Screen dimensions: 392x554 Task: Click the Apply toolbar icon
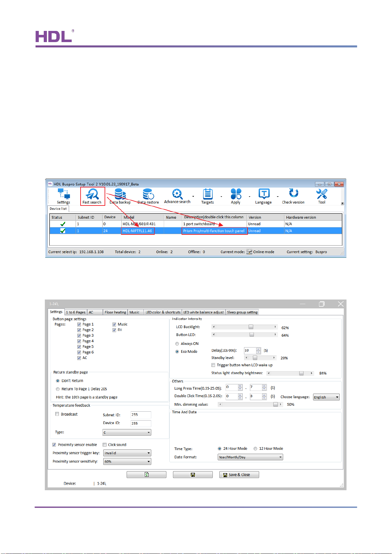236,194
